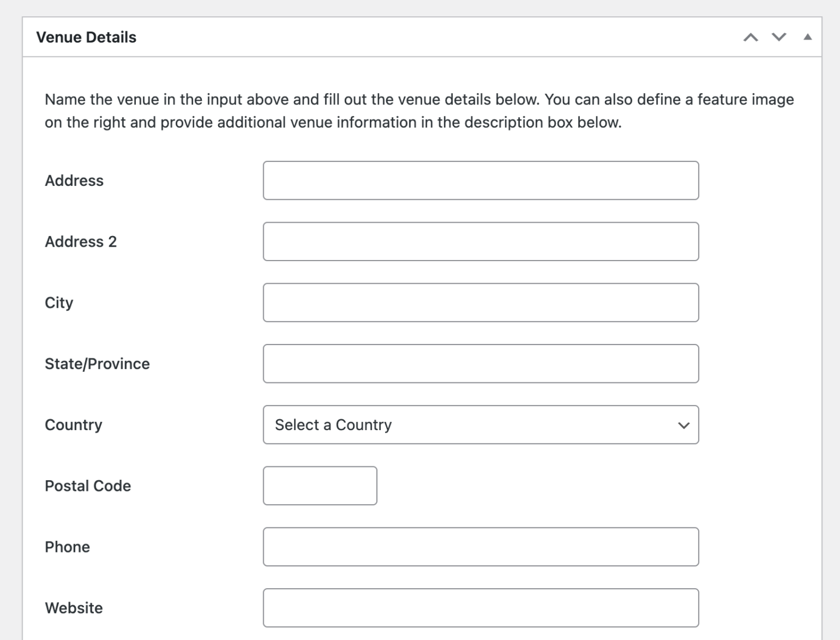Collapse the Venue Details panel with the triangle
The width and height of the screenshot is (840, 640).
click(x=807, y=37)
